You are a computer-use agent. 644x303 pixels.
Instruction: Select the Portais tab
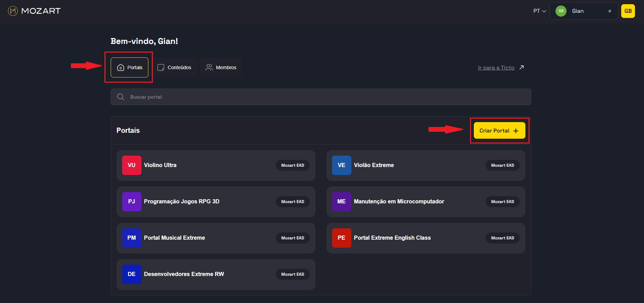129,67
